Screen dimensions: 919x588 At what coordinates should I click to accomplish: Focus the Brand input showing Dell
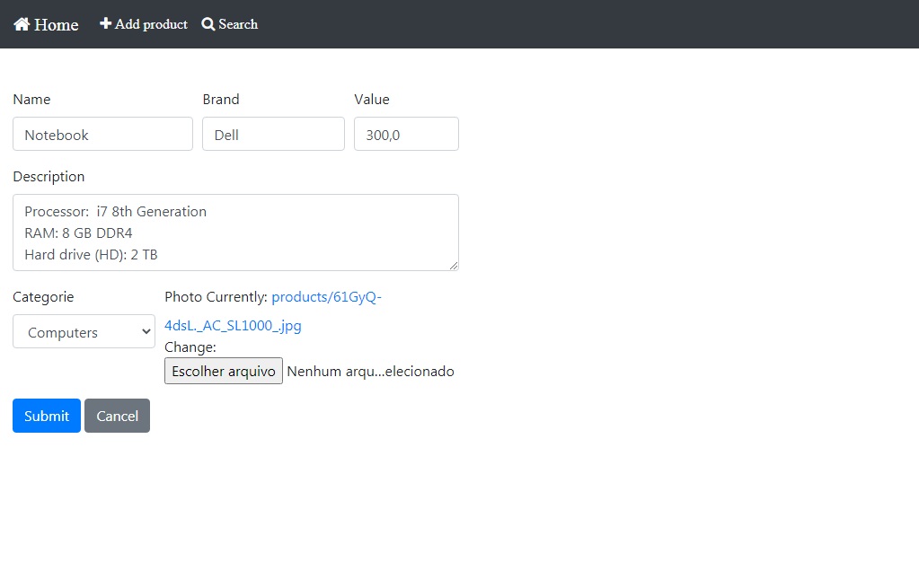(273, 133)
